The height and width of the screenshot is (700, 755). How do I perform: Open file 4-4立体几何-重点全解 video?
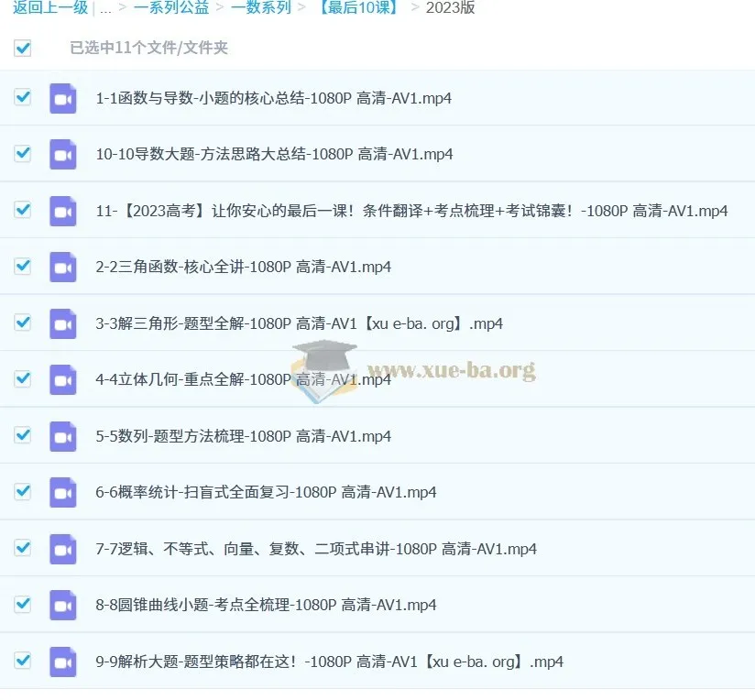(x=243, y=379)
